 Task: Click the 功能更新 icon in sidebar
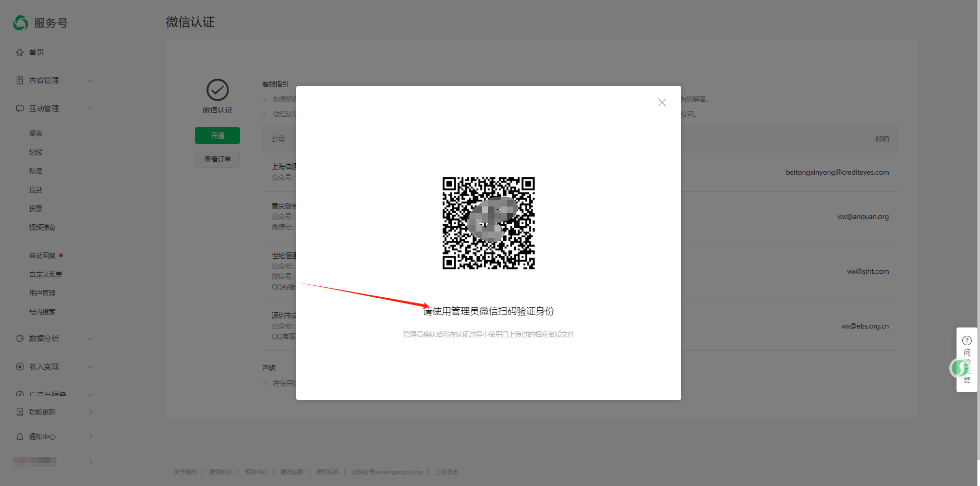point(20,412)
